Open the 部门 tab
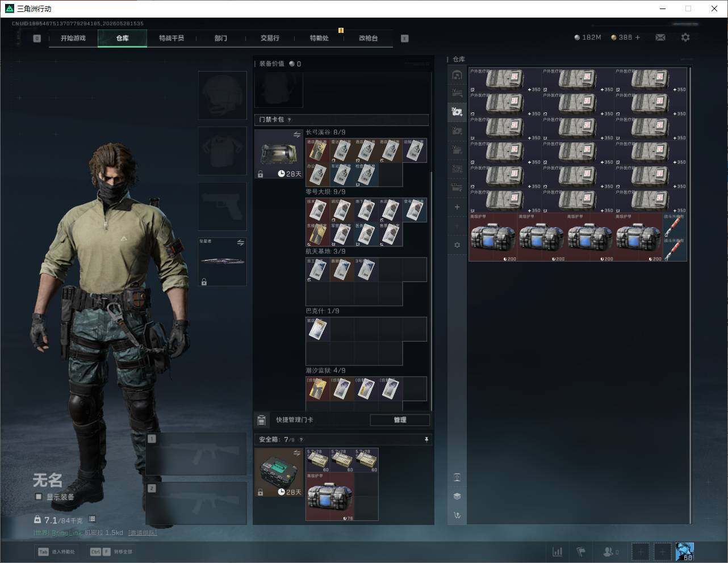Screen dimensions: 728x563 point(221,38)
